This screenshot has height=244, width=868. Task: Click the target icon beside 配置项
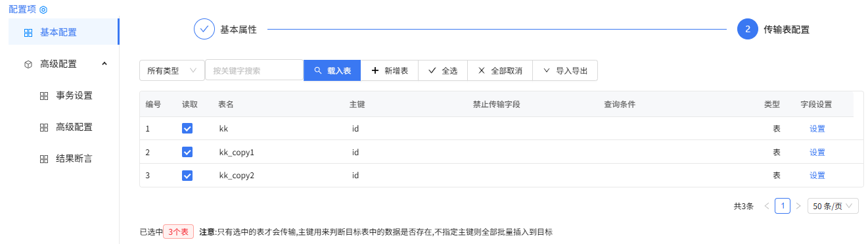point(43,10)
